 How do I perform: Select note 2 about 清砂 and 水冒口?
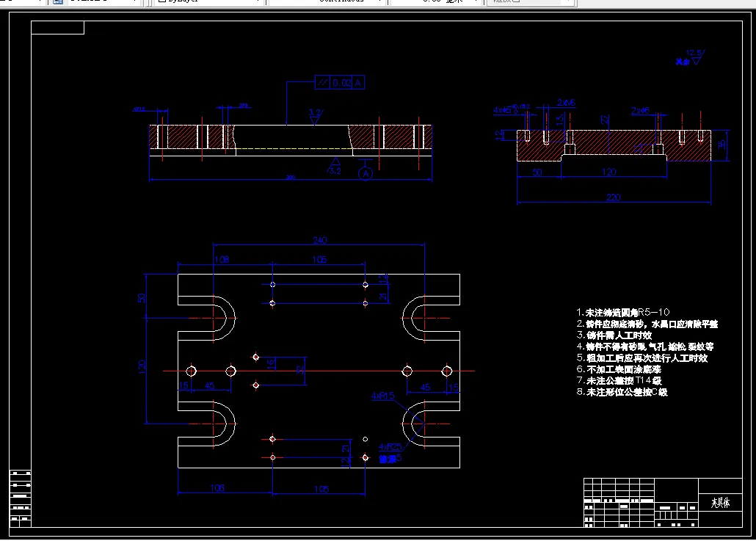click(x=647, y=324)
